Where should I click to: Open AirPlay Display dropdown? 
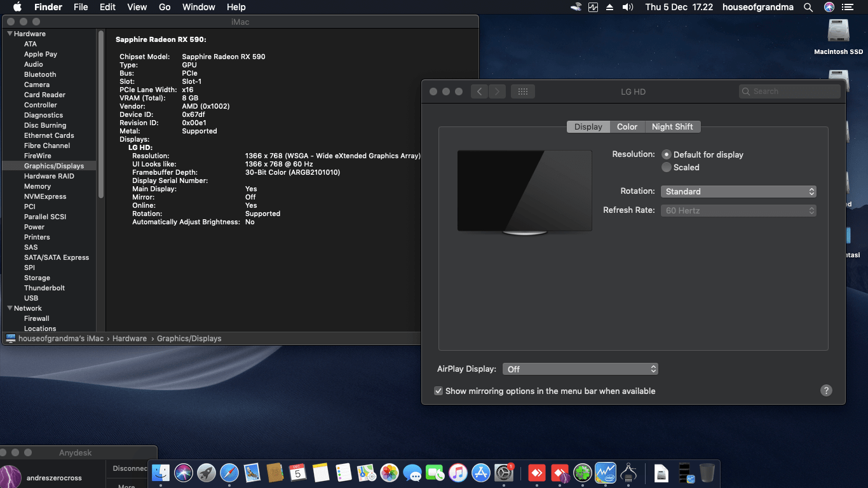pos(580,369)
